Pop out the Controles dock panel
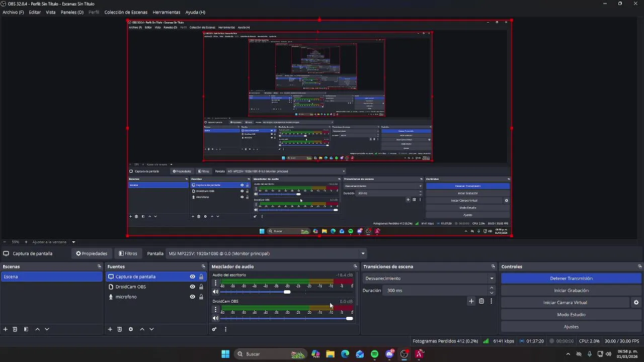Image resolution: width=644 pixels, height=362 pixels. (639, 266)
